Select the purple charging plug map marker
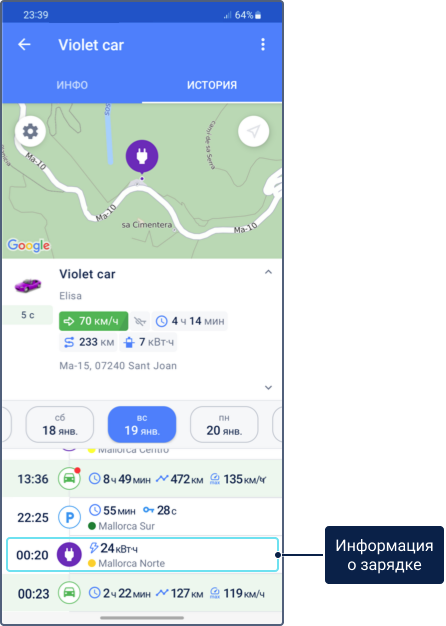This screenshot has width=446, height=626. pyautogui.click(x=142, y=156)
